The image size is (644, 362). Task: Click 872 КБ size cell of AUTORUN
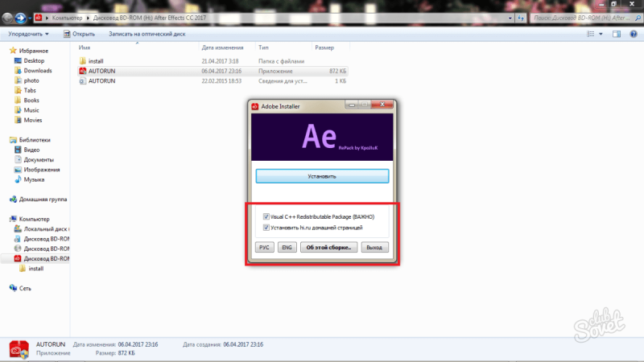pyautogui.click(x=337, y=71)
